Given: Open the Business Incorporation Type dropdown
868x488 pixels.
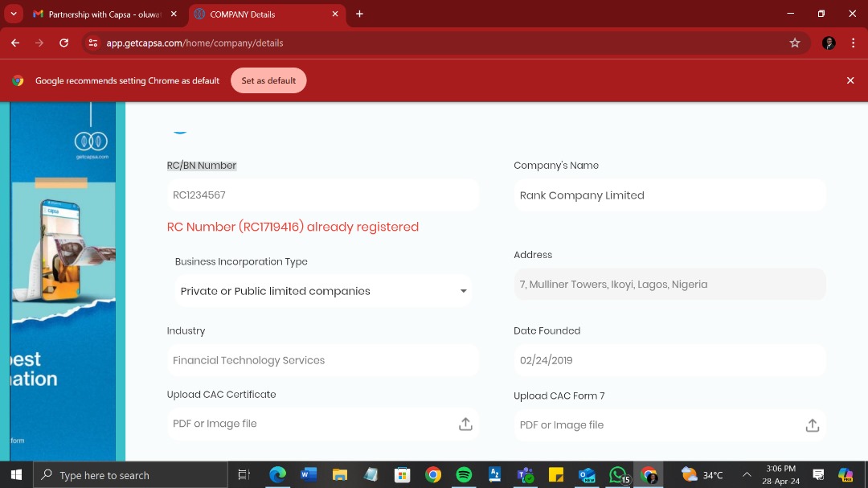Looking at the screenshot, I should pyautogui.click(x=323, y=291).
